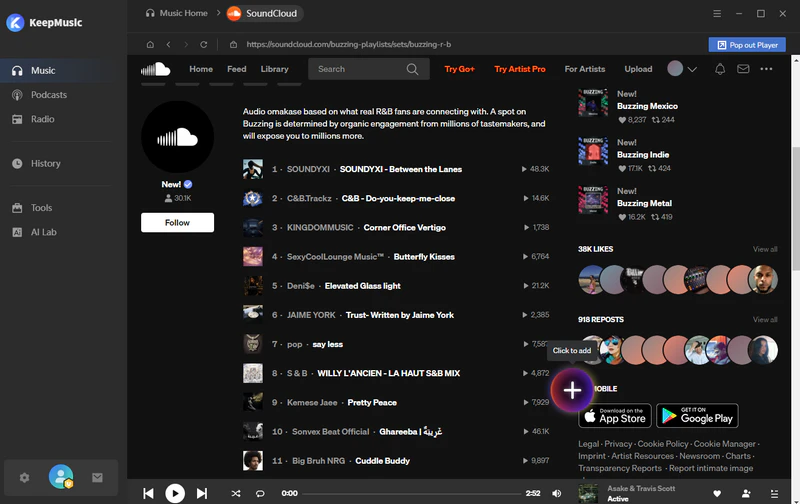The width and height of the screenshot is (800, 504).
Task: Open Buzzing Metal playlist thumbnail
Action: 593,199
